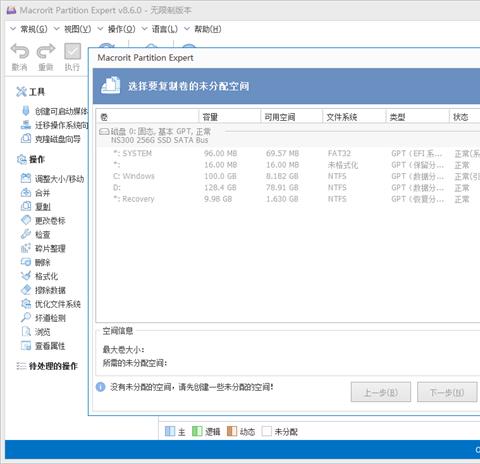Click the wipe data (擦除数据) icon
The height and width of the screenshot is (464, 480).
(x=26, y=290)
